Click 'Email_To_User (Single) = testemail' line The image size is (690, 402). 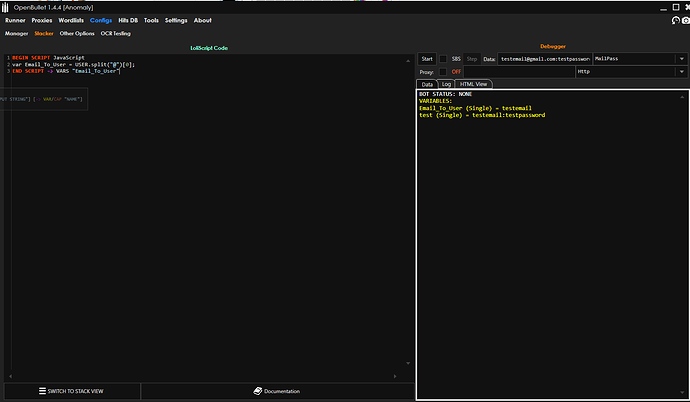(x=475, y=108)
